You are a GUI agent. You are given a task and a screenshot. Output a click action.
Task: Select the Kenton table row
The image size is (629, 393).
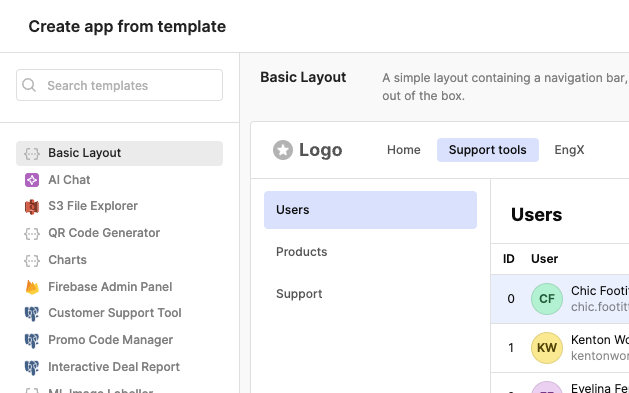[560, 348]
